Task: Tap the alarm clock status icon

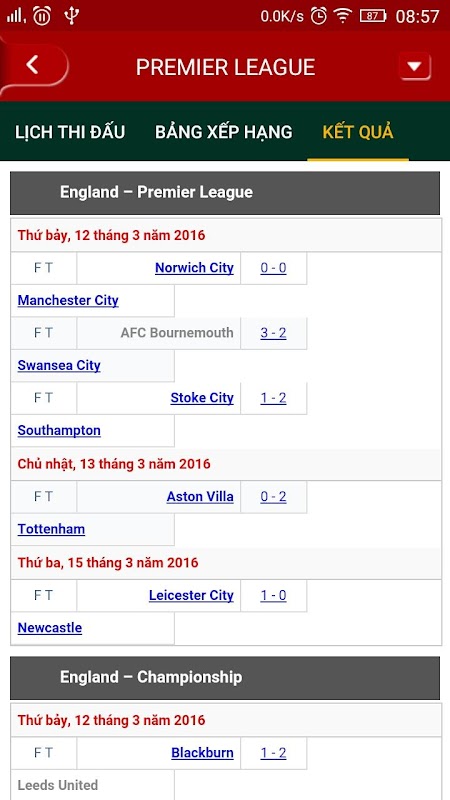Action: (319, 16)
